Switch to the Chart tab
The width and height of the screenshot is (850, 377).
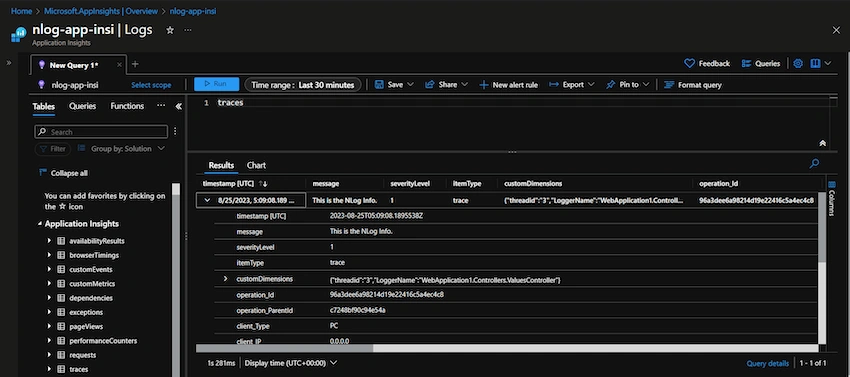(x=256, y=165)
